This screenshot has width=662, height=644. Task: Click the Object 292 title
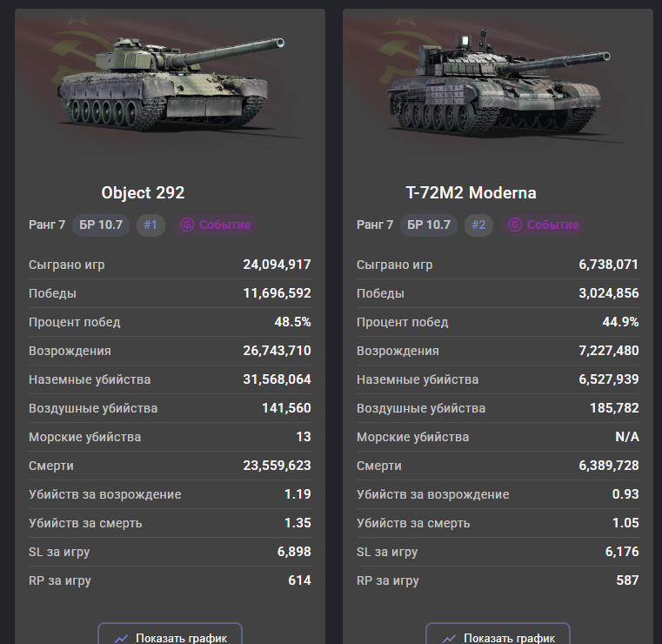point(143,192)
